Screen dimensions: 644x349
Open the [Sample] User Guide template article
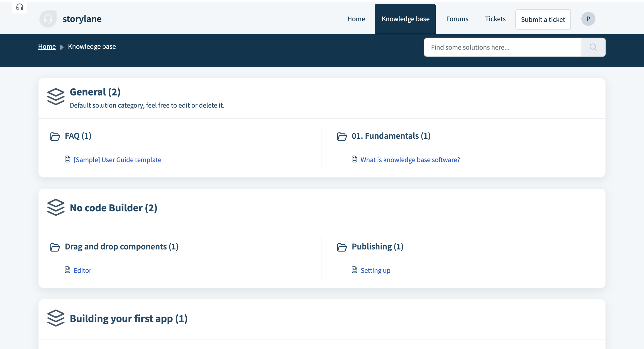[117, 160]
